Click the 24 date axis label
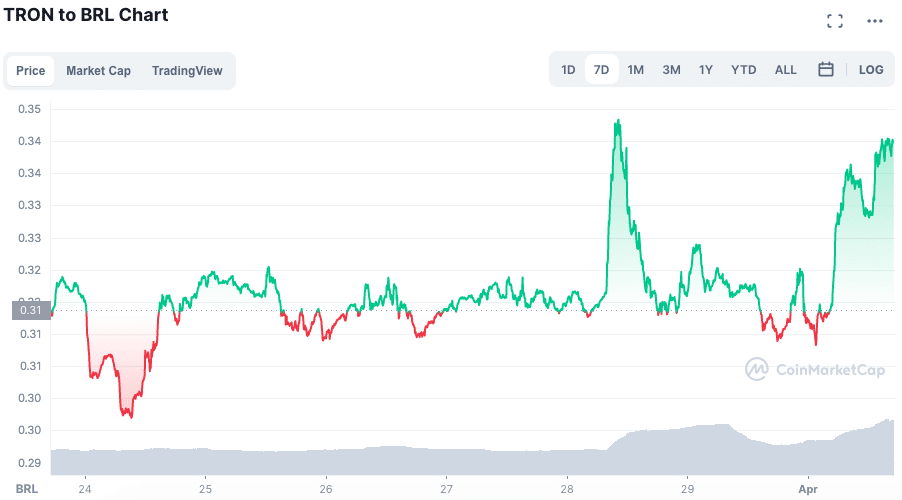Image resolution: width=902 pixels, height=500 pixels. (x=85, y=489)
